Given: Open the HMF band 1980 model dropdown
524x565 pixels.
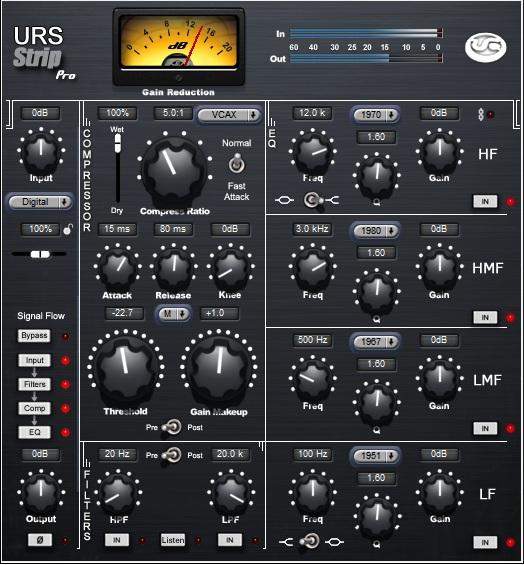Looking at the screenshot, I should pos(376,231).
